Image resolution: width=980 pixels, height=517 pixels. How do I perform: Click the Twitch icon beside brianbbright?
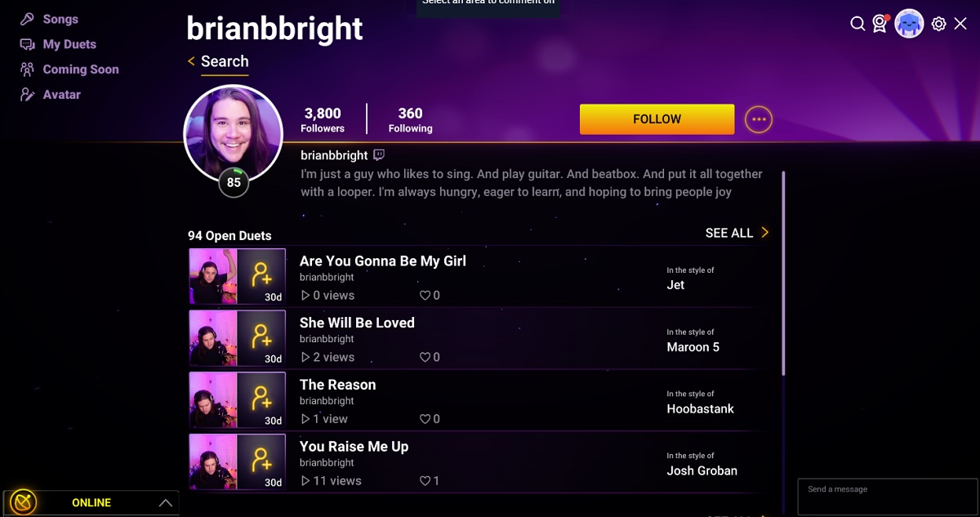(x=379, y=155)
